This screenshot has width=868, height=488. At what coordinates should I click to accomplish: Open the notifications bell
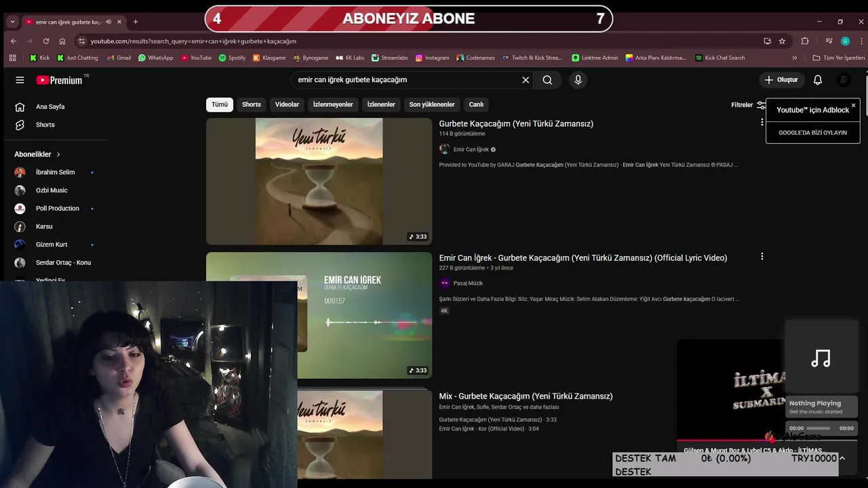coord(818,80)
